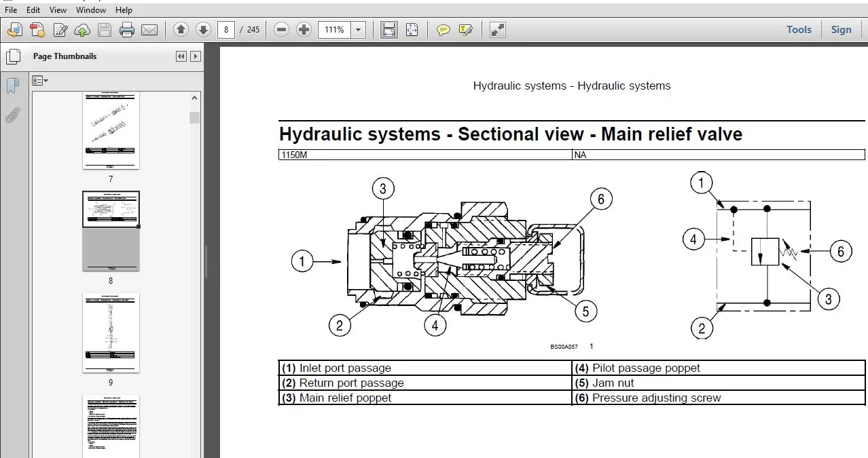Click the page number field showing 8
868x458 pixels.
226,29
